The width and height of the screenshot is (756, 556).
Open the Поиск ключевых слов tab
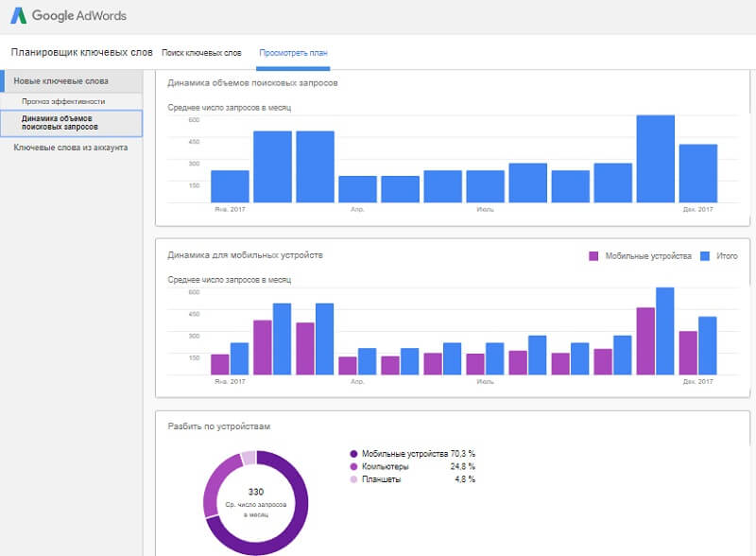[201, 53]
